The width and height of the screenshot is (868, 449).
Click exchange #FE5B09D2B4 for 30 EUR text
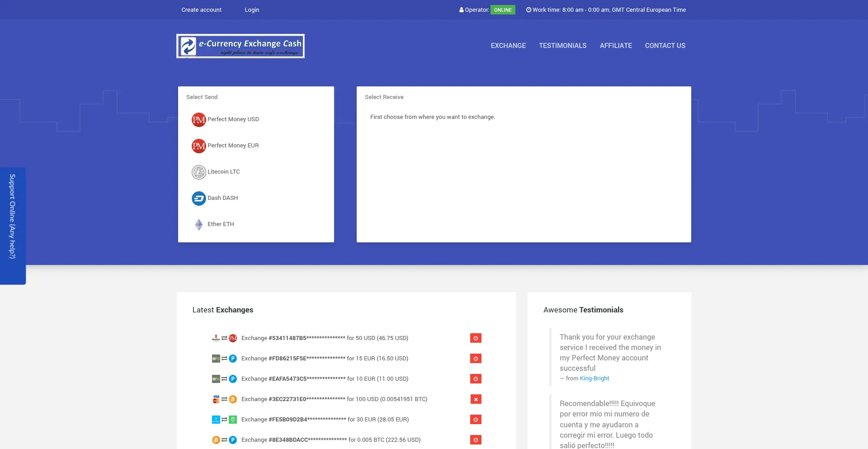click(x=325, y=420)
